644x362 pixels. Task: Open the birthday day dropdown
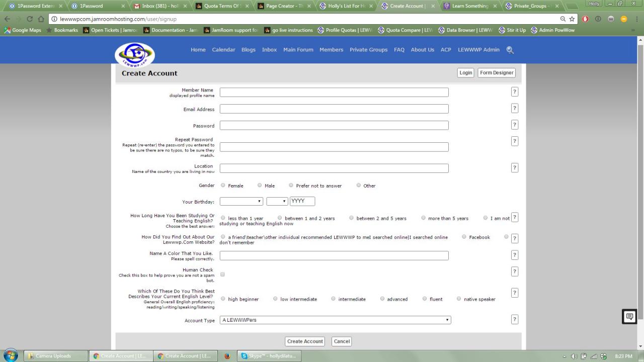click(277, 201)
